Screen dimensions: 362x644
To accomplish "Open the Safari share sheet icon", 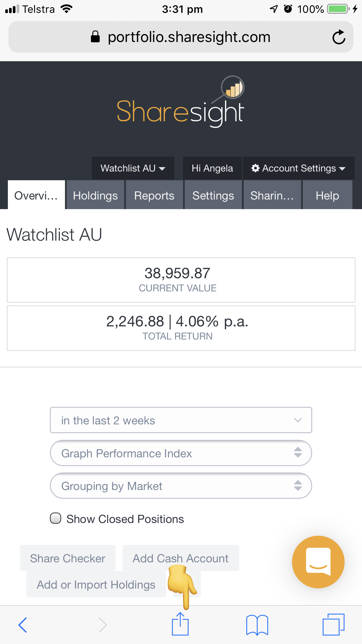I will click(x=180, y=624).
